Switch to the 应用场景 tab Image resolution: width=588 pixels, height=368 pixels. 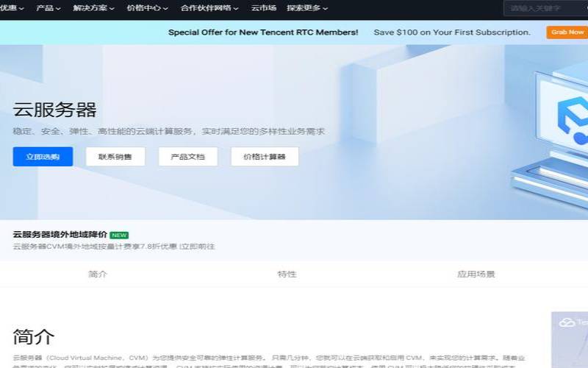pyautogui.click(x=476, y=275)
